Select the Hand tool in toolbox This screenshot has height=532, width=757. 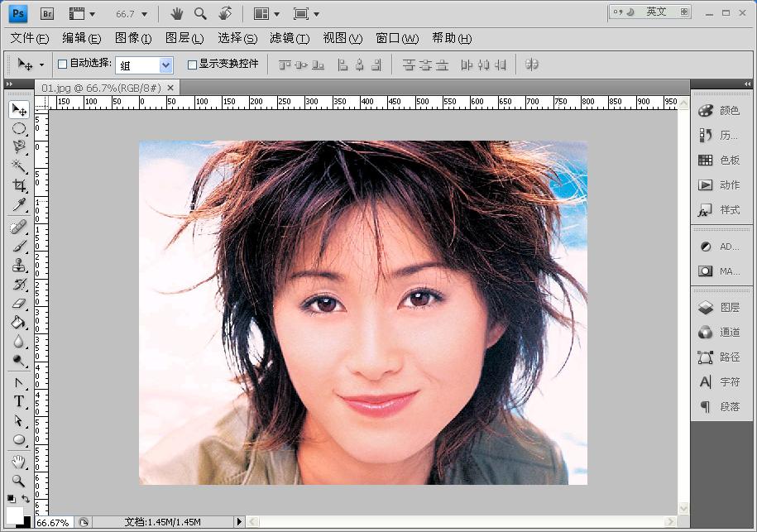19,462
